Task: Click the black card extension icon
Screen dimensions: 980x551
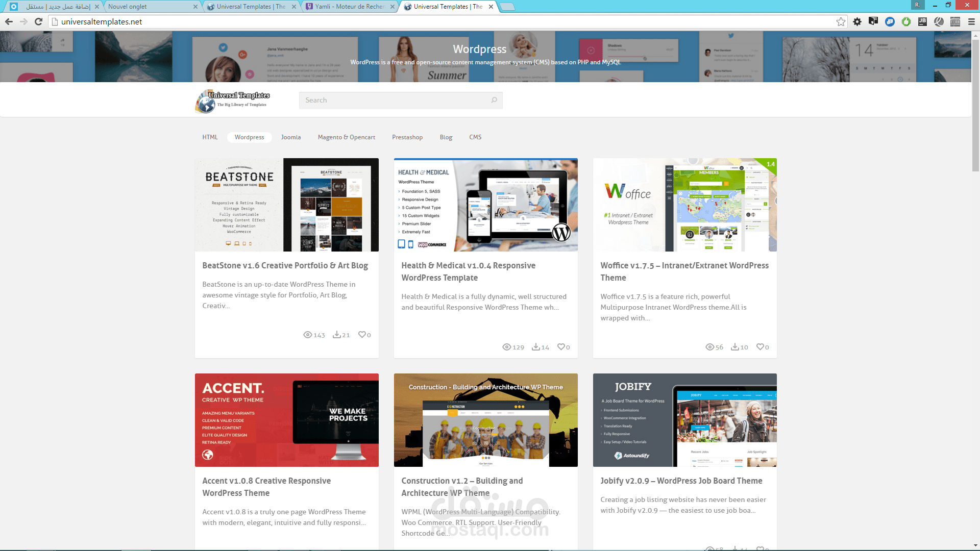Action: (x=873, y=21)
